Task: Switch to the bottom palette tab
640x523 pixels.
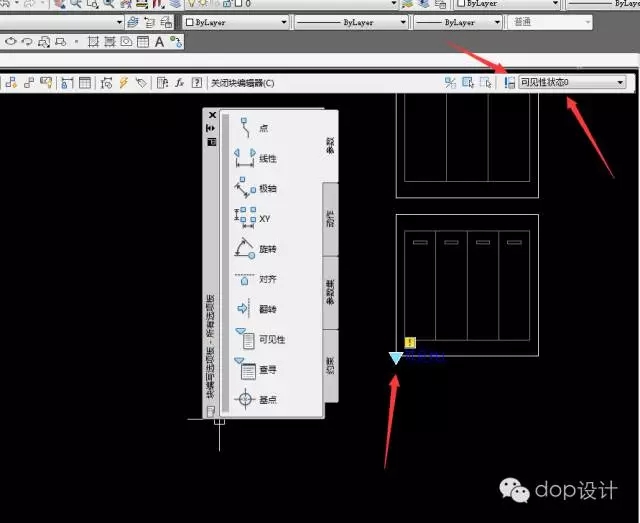Action: pyautogui.click(x=330, y=365)
